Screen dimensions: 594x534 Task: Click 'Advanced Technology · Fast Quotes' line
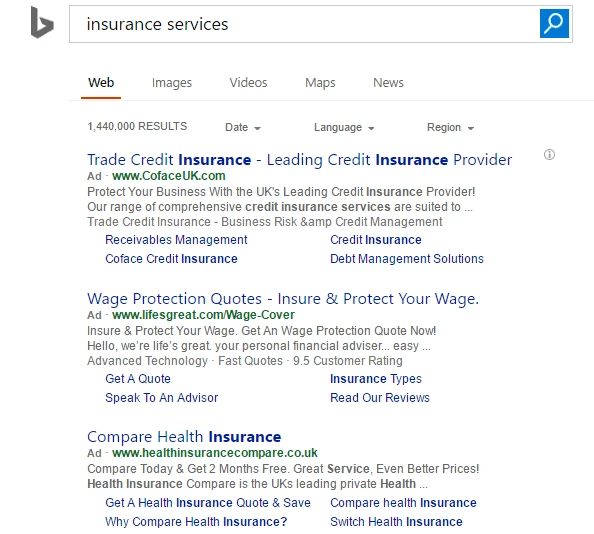[x=245, y=361]
